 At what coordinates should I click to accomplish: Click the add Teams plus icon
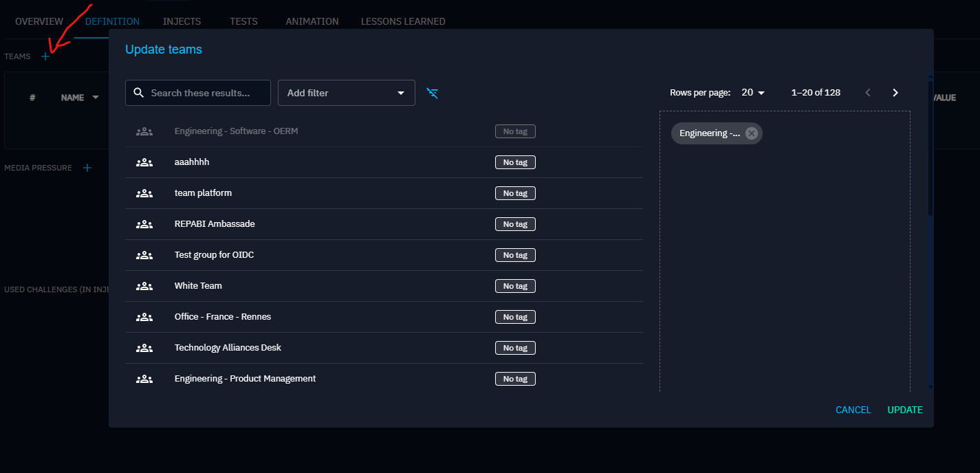point(45,56)
